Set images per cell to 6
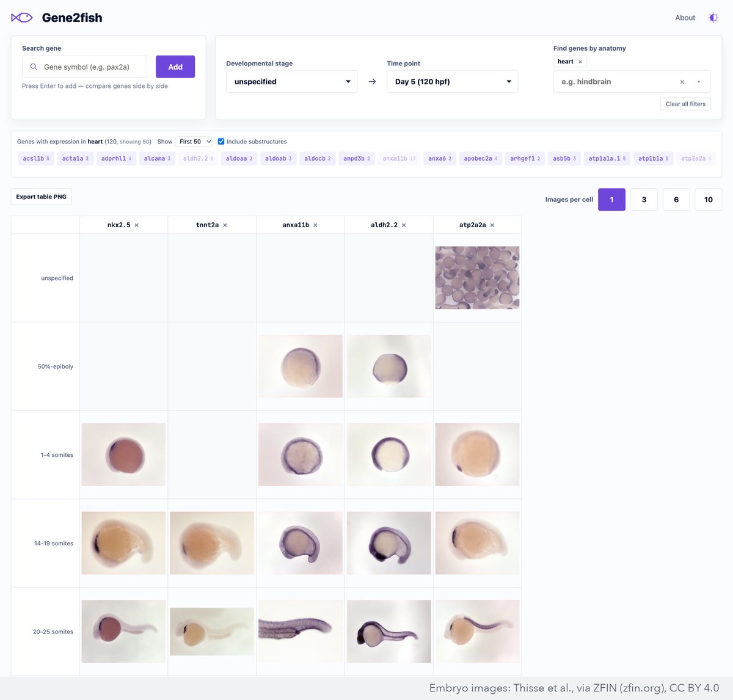 676,200
